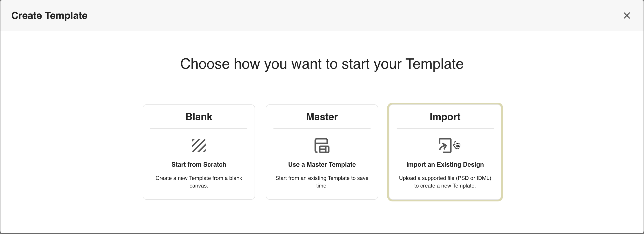Screen dimensions: 644x234
Task: Choose Start from Scratch
Action: point(199,164)
